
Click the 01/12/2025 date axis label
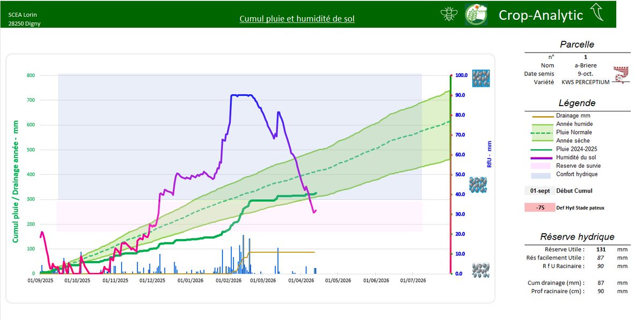tap(153, 280)
